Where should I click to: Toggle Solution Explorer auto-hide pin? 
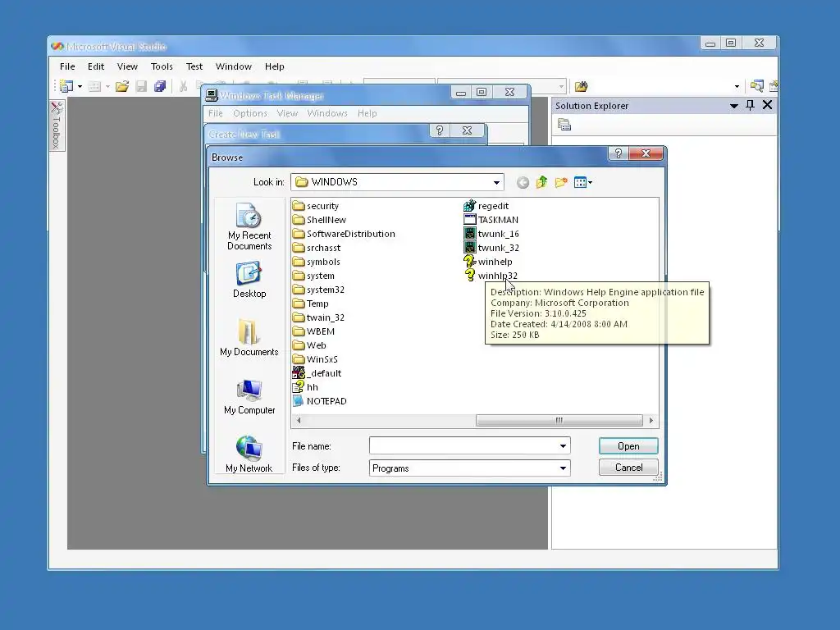[x=750, y=106]
